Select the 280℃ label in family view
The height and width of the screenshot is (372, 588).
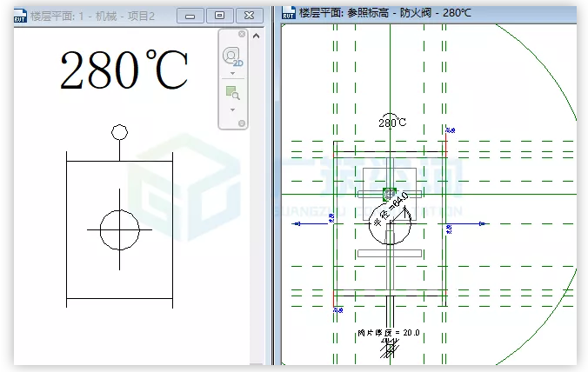(x=392, y=123)
